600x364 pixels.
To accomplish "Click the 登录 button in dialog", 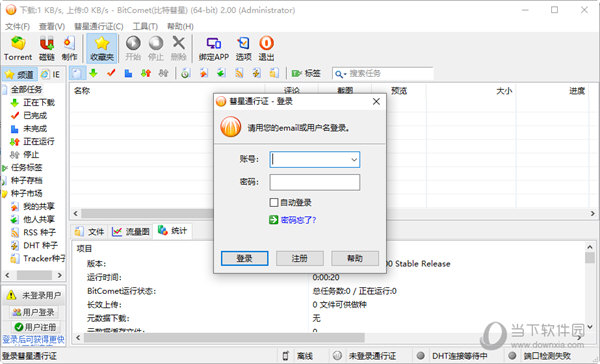I will coord(245,258).
